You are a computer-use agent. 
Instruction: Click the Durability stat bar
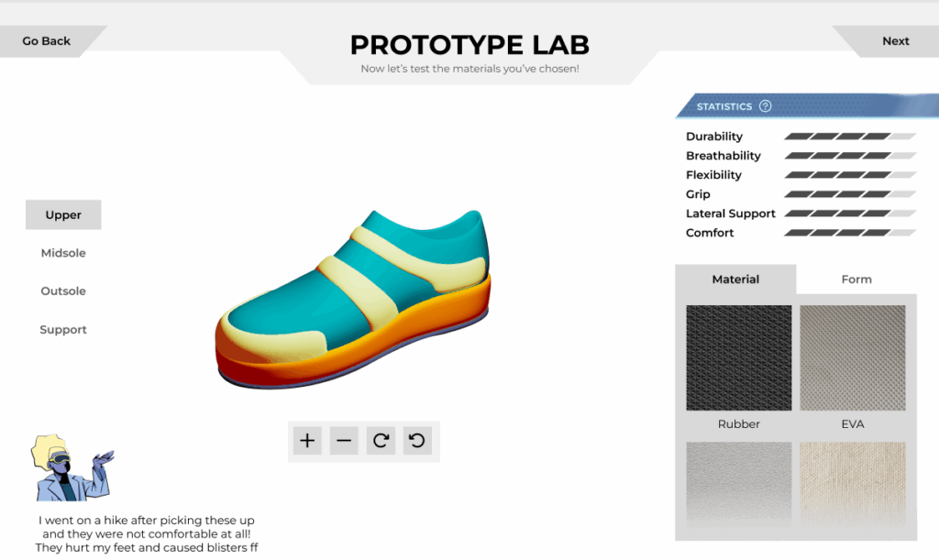tap(850, 137)
